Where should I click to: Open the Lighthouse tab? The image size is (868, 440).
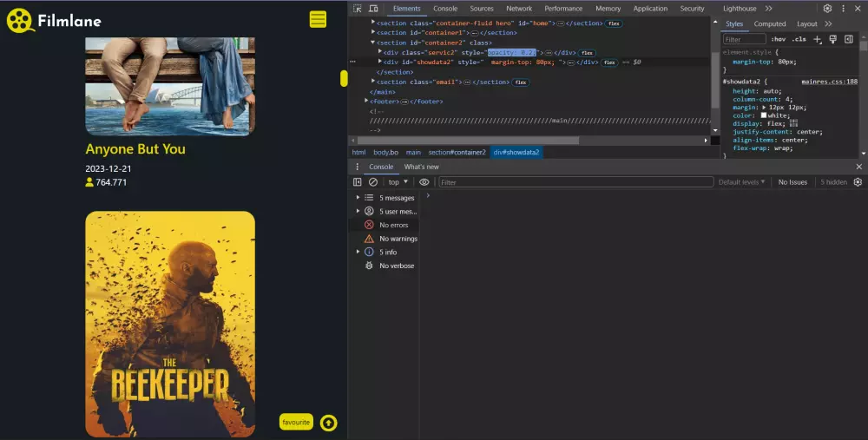coord(740,9)
